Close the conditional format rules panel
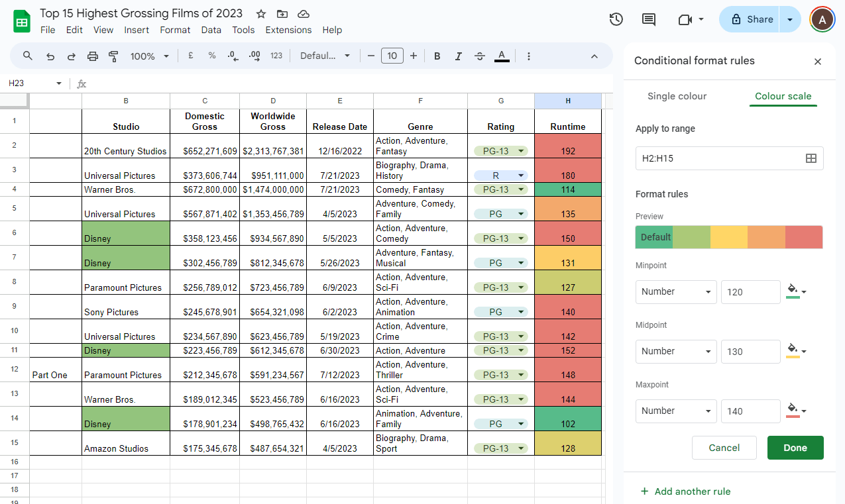The image size is (845, 504). (x=818, y=62)
